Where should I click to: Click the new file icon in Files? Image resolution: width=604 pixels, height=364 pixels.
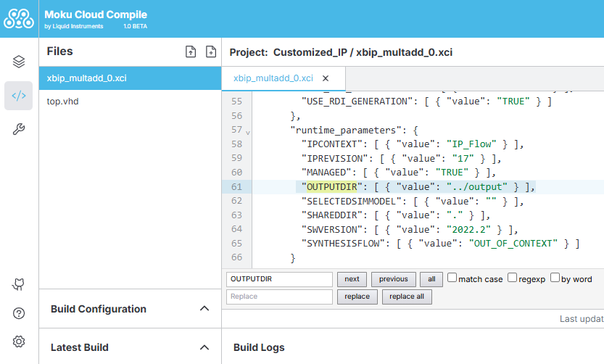pyautogui.click(x=211, y=51)
